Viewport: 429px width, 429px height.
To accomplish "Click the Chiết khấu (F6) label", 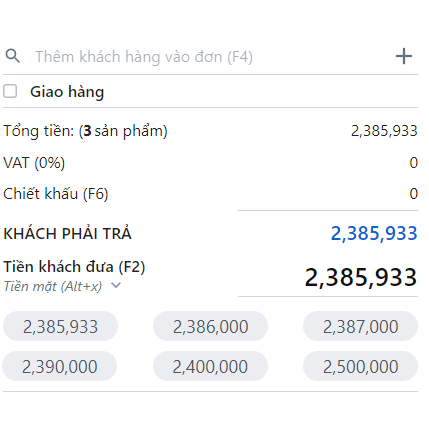I will [56, 194].
